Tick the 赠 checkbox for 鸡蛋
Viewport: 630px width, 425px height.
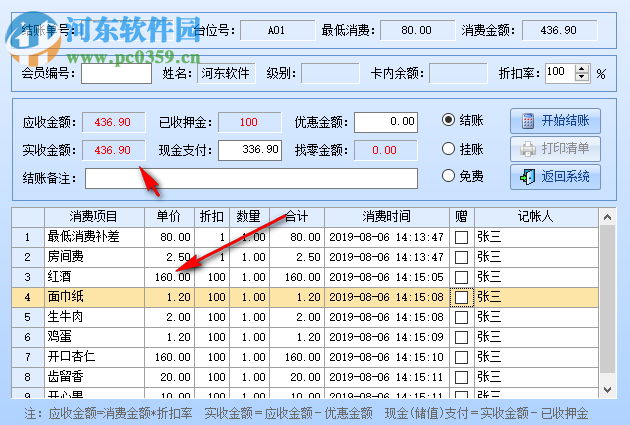click(461, 337)
